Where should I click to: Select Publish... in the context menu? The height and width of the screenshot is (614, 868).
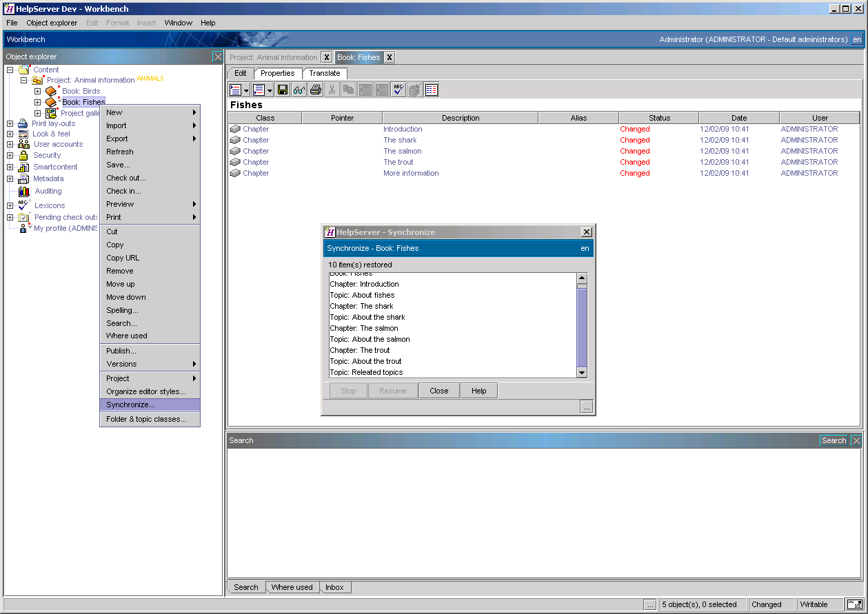pyautogui.click(x=150, y=351)
